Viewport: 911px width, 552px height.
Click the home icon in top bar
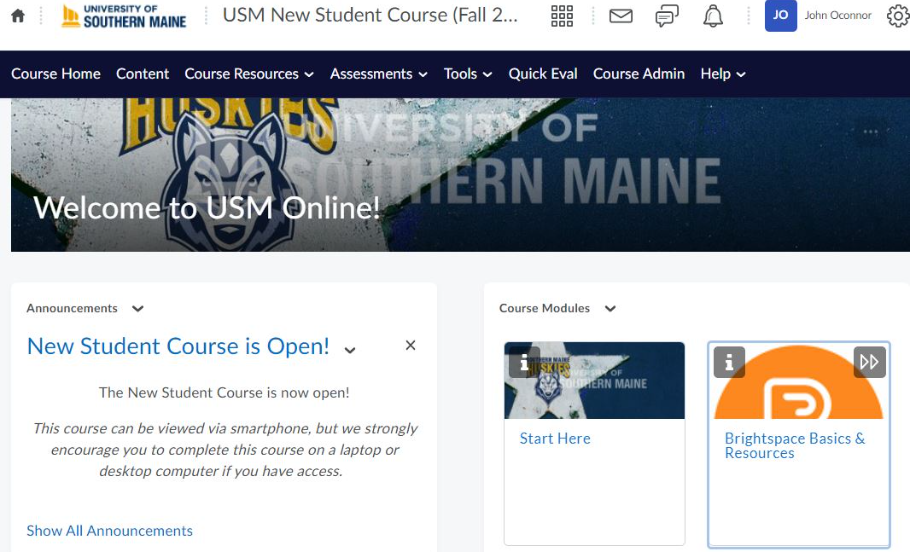17,16
